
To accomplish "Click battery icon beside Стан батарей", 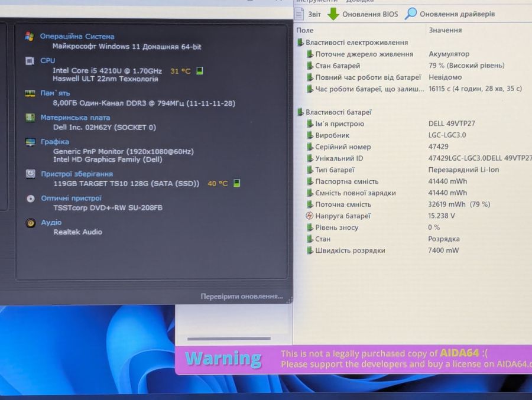I will [310, 66].
